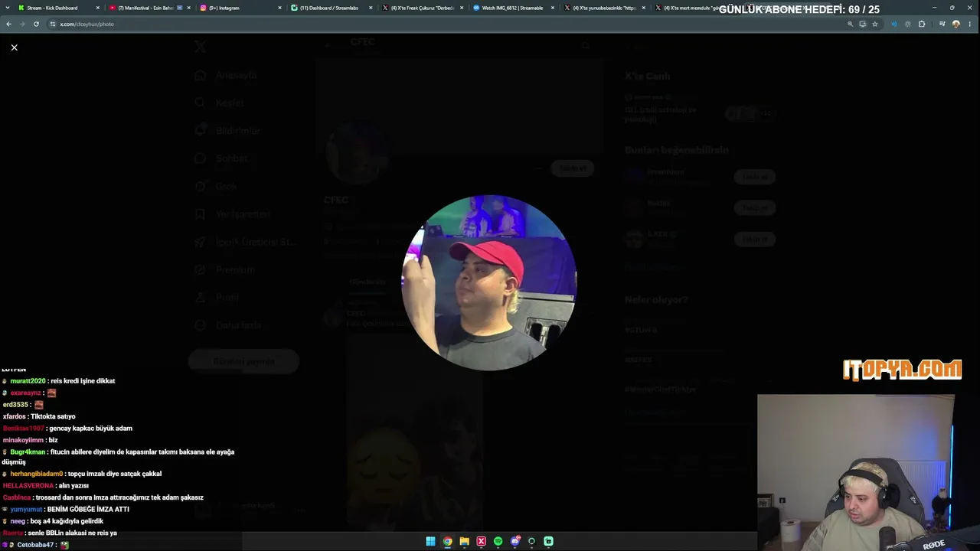This screenshot has height=551, width=980.
Task: Switch to the Instagram tab
Action: pos(240,8)
